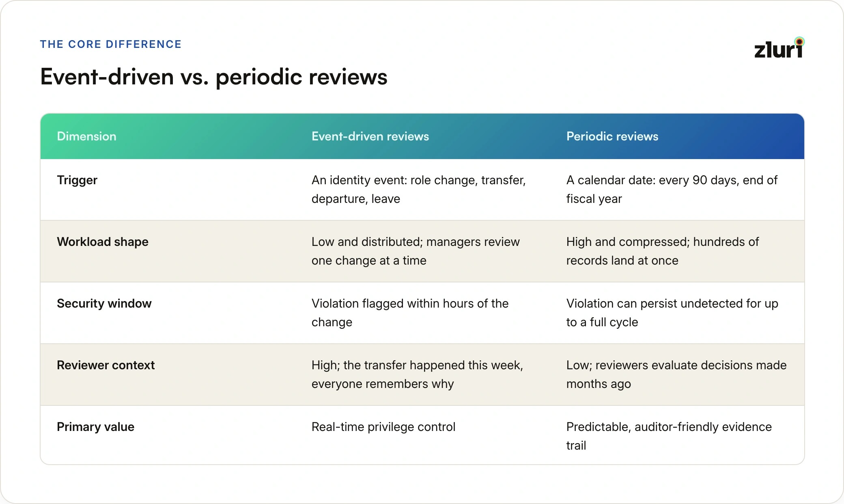Image resolution: width=844 pixels, height=504 pixels.
Task: Select the Dimension column header
Action: coord(86,136)
